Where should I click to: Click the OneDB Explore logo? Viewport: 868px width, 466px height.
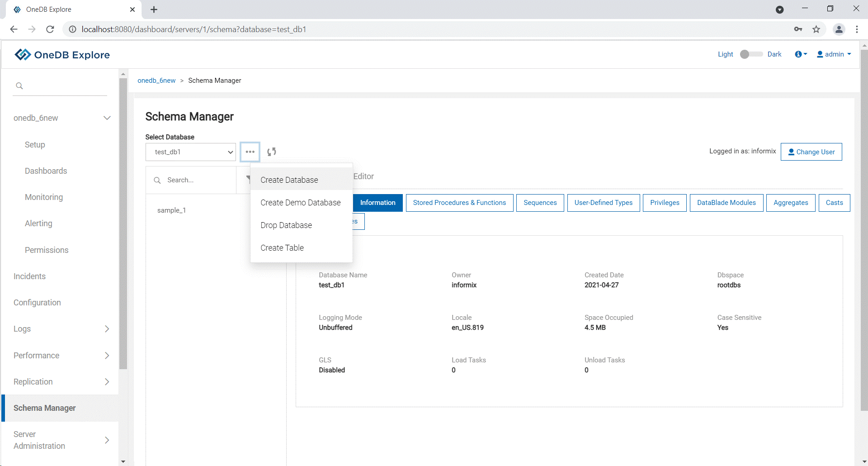click(x=62, y=55)
